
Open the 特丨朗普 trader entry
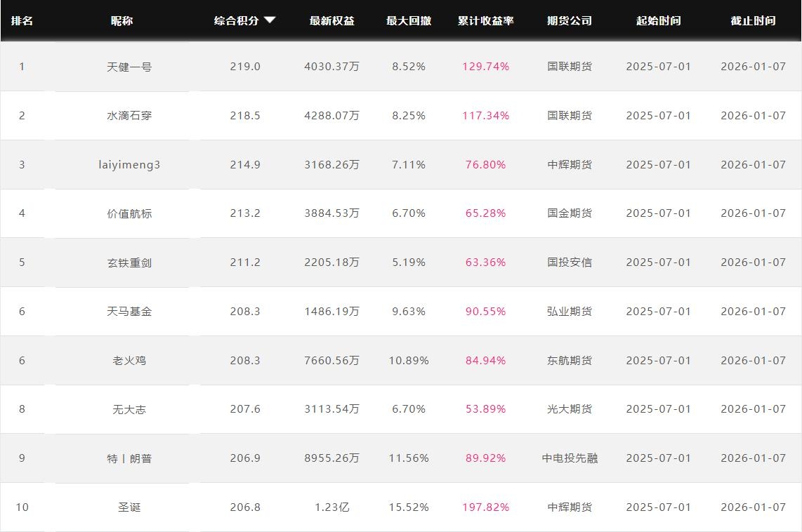pos(129,458)
